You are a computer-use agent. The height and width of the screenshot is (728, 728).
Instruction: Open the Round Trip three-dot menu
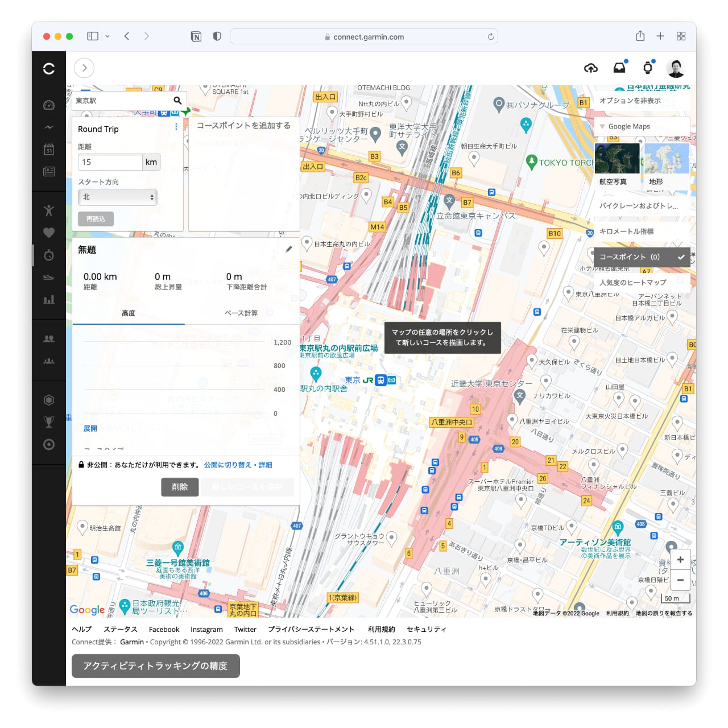(x=176, y=127)
